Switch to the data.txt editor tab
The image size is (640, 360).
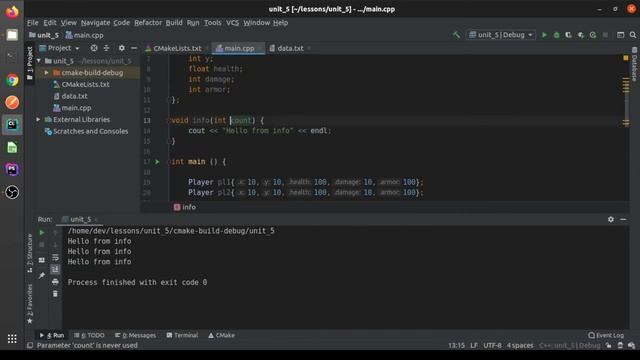[x=290, y=48]
